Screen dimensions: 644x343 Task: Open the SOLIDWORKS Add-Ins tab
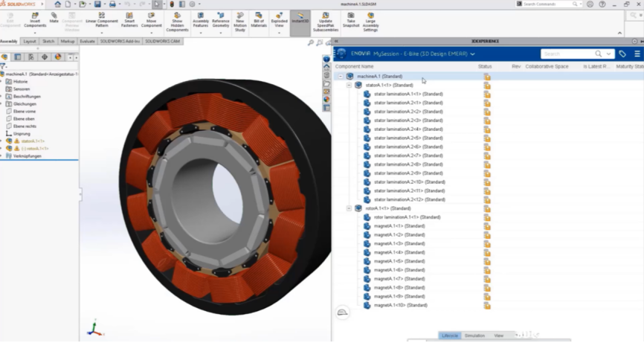point(120,42)
